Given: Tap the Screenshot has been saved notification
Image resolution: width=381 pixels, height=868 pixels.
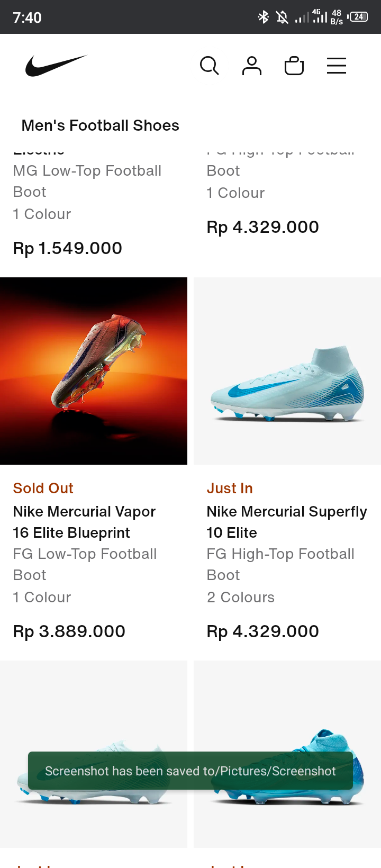Looking at the screenshot, I should click(190, 771).
